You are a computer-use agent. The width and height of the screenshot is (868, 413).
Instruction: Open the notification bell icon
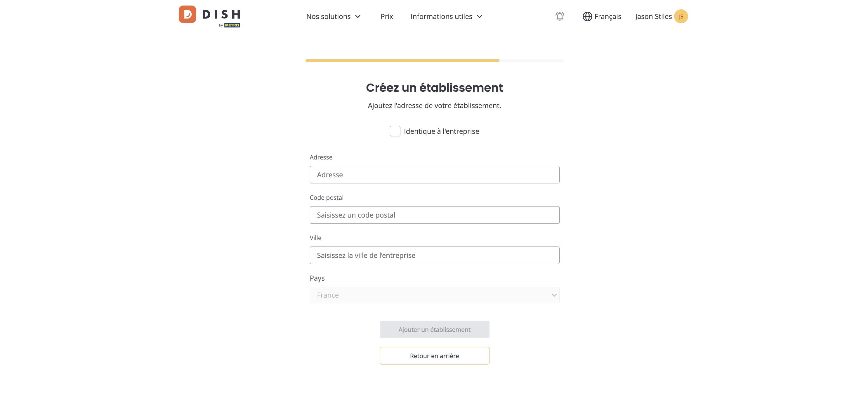pyautogui.click(x=560, y=16)
